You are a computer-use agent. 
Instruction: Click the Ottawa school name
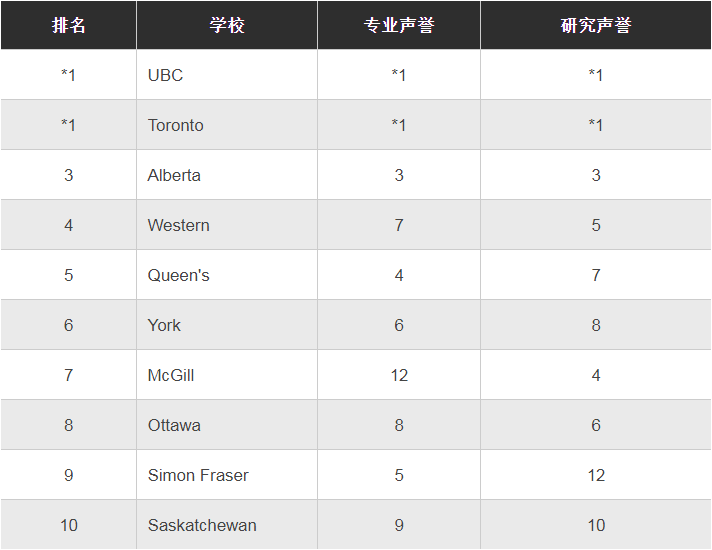tap(174, 425)
